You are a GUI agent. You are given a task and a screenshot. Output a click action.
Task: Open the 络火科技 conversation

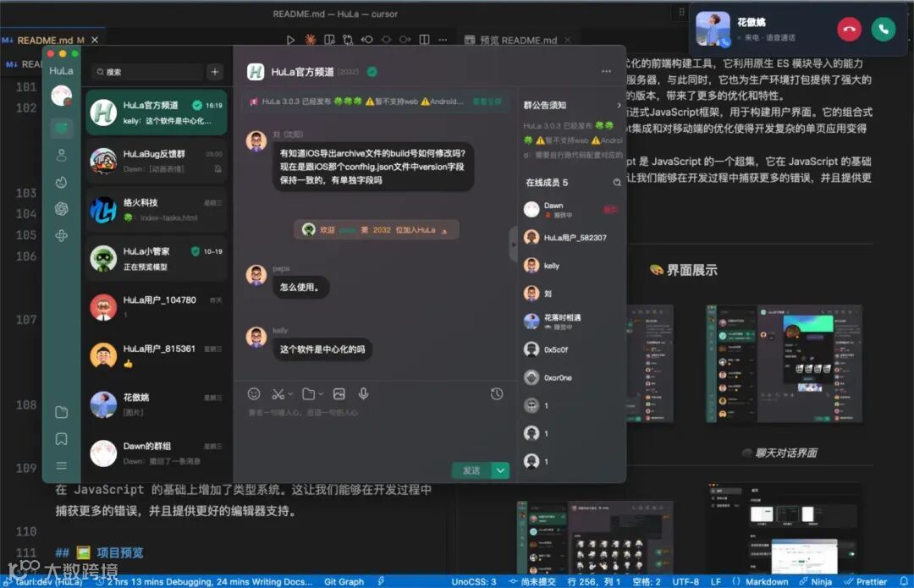(x=157, y=210)
